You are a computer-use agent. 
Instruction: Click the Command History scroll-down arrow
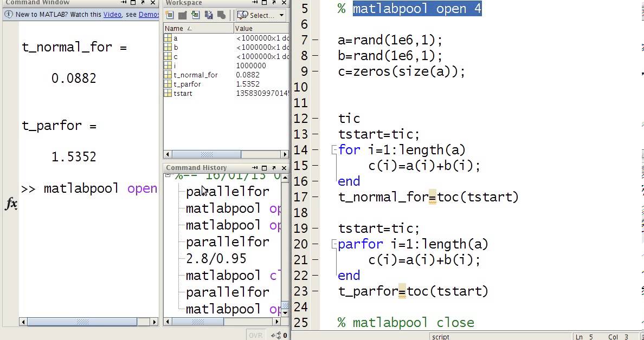point(286,314)
